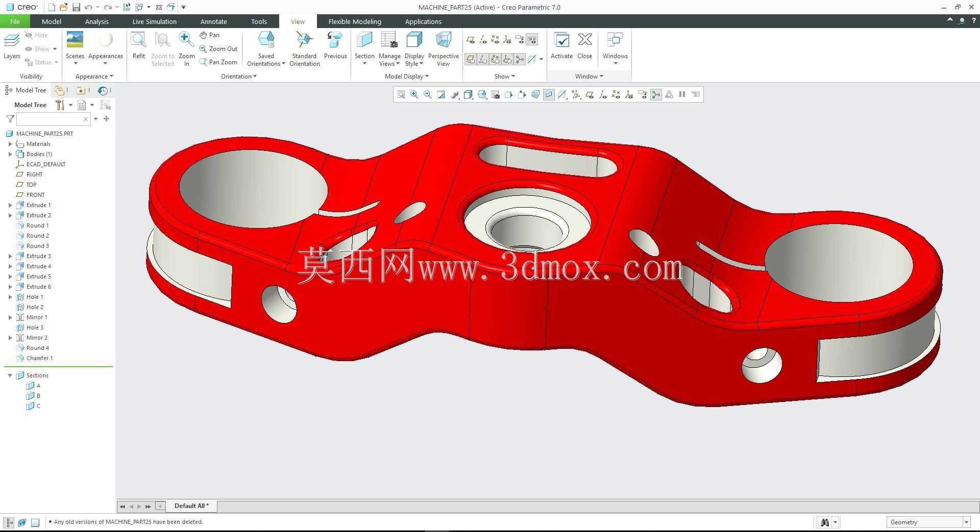Collapse the Sections node
The width and height of the screenshot is (980, 532).
click(x=10, y=375)
